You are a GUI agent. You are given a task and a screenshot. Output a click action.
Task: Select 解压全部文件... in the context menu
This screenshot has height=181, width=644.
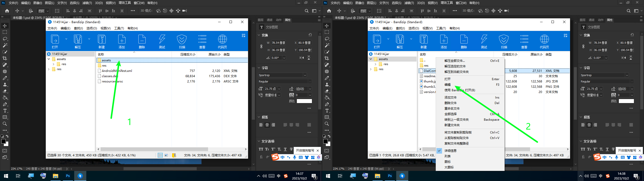tap(455, 61)
